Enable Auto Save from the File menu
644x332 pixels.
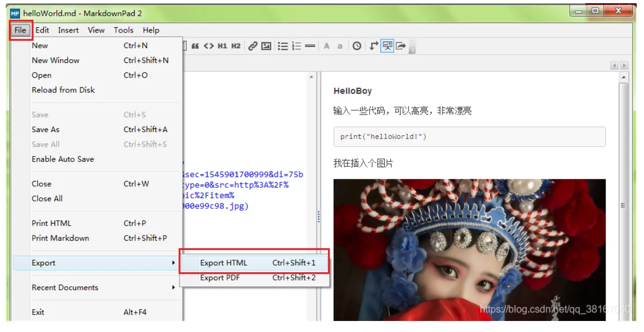tap(98, 159)
